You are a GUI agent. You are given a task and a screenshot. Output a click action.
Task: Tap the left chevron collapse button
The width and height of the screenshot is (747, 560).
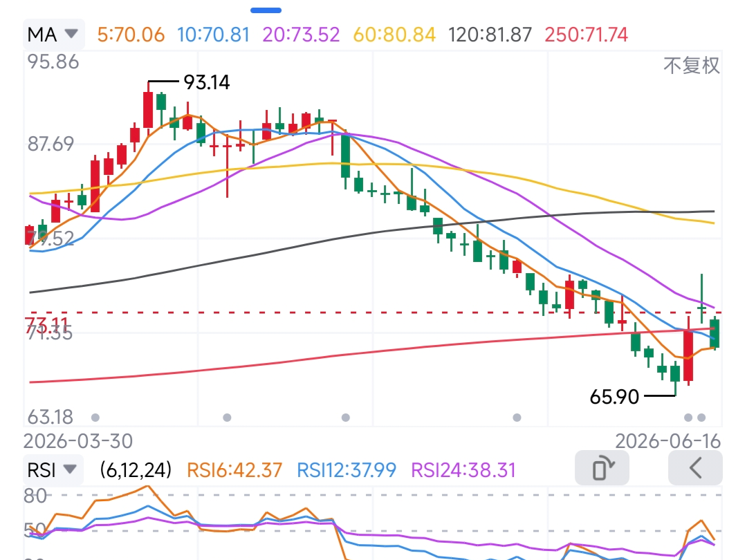coord(695,468)
